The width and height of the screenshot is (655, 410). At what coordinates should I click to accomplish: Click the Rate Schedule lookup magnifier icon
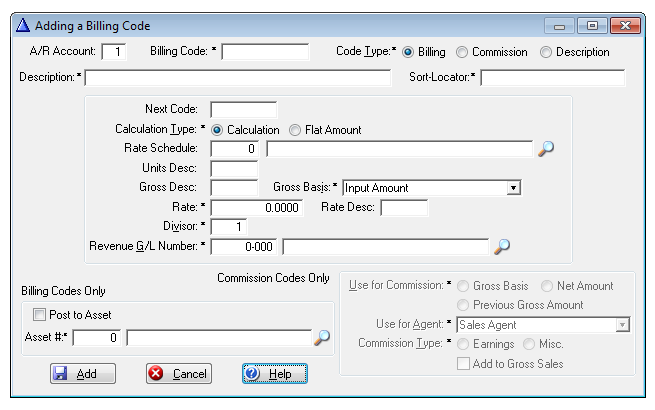tap(545, 148)
